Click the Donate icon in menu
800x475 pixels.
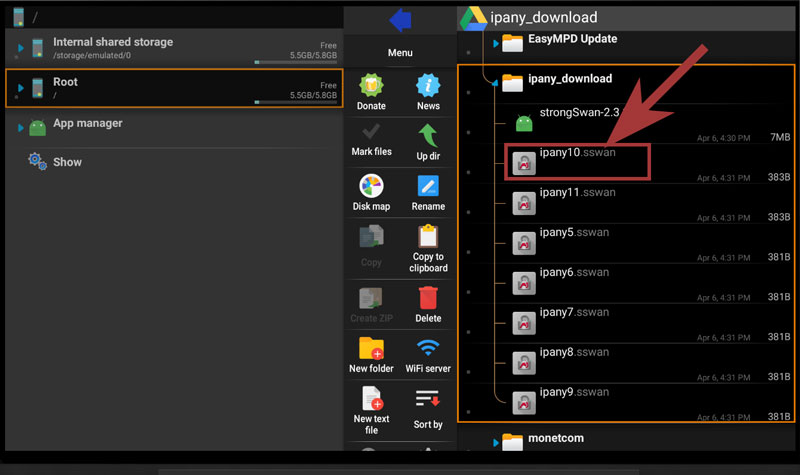(x=371, y=87)
